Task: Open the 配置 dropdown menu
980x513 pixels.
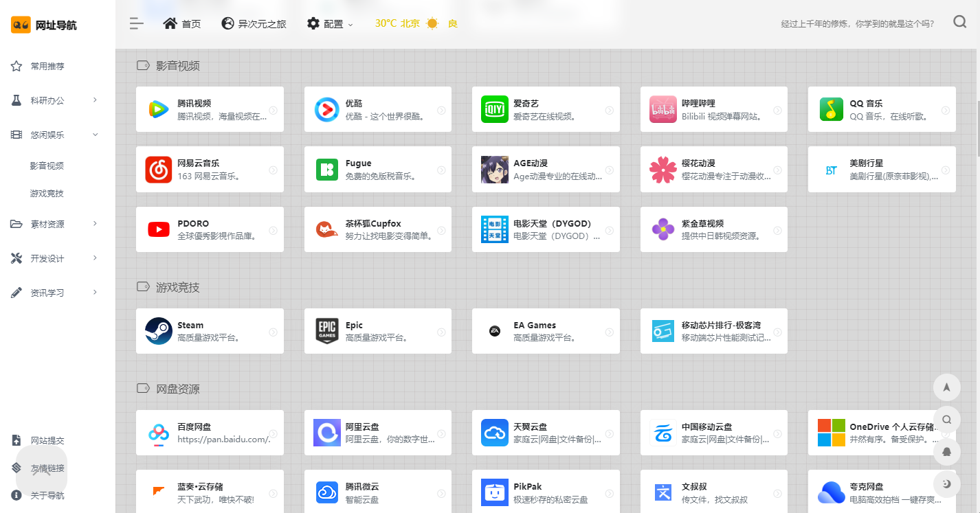Action: (330, 24)
